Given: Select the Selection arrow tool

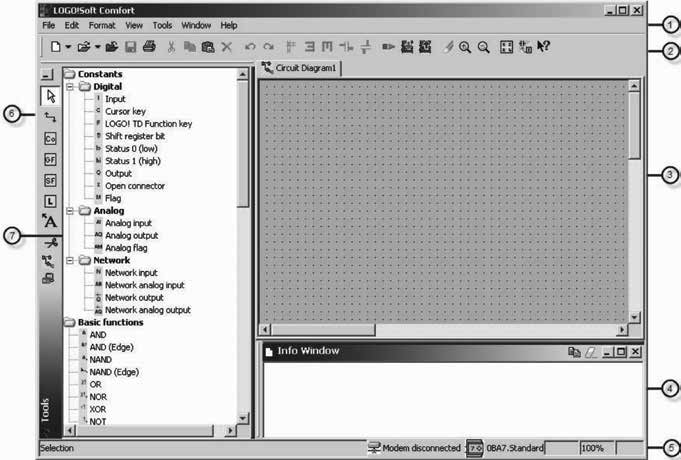Looking at the screenshot, I should 50,96.
